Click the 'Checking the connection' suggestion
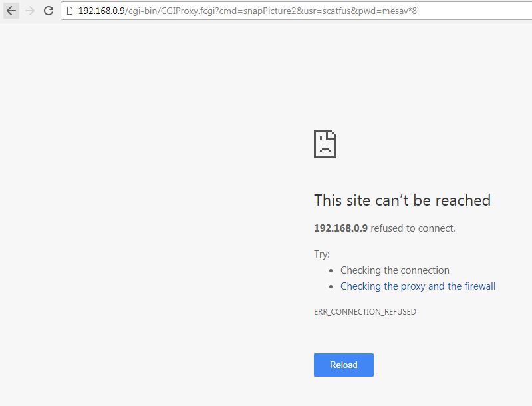The width and height of the screenshot is (532, 406). tap(395, 270)
